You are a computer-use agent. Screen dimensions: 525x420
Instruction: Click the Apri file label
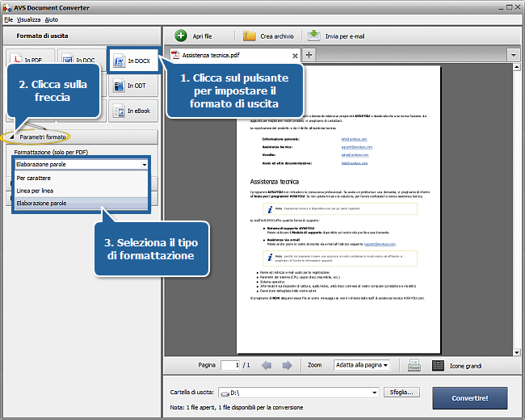(202, 36)
